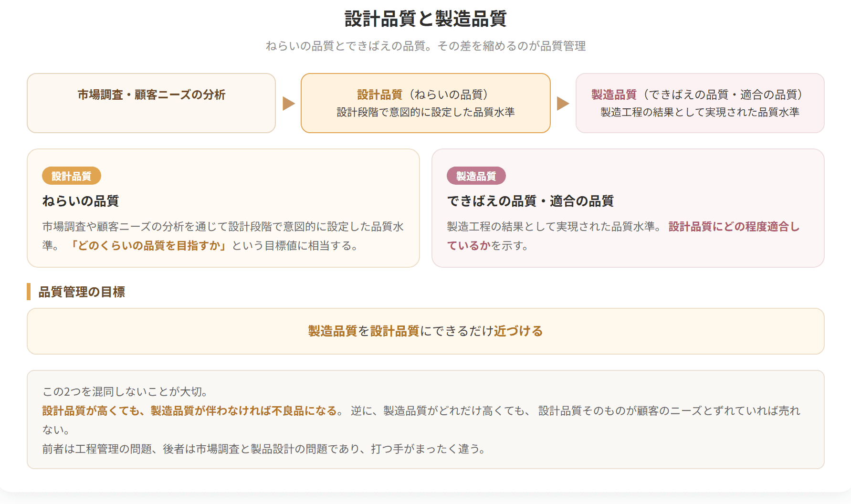851x504 pixels.
Task: Click section heading 品質管理の目標
Action: pyautogui.click(x=82, y=292)
